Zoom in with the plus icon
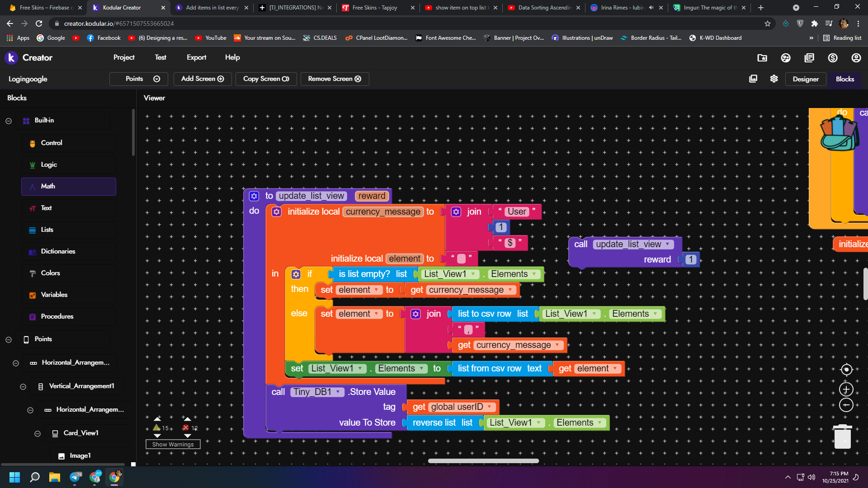The height and width of the screenshot is (488, 868). pos(846,389)
